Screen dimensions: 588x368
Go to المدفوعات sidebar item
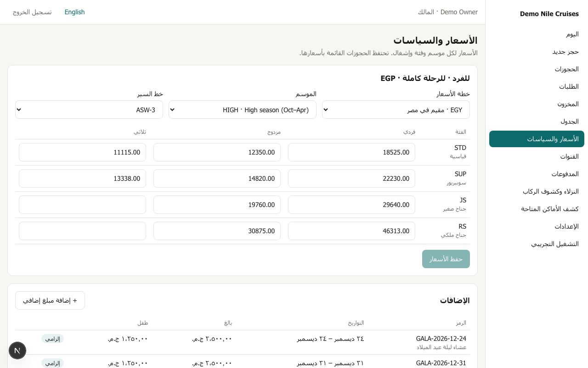pyautogui.click(x=537, y=174)
